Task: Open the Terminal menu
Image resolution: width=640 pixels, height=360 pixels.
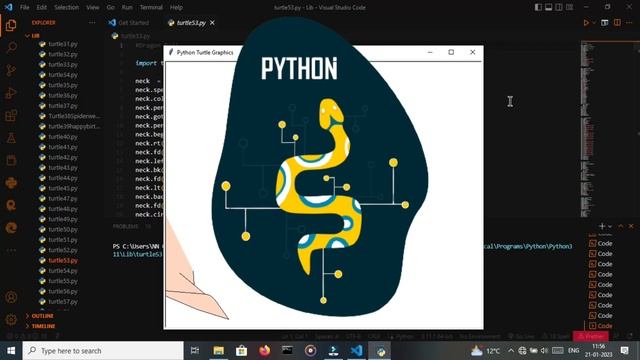Action: click(x=151, y=7)
